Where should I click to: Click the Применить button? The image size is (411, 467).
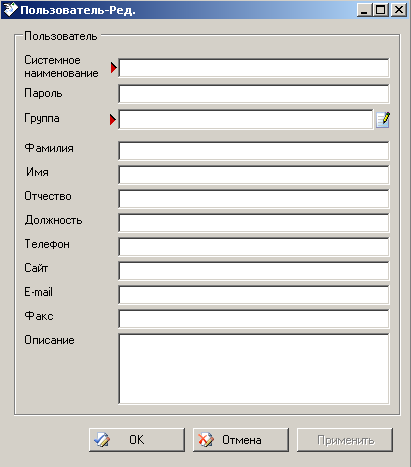pos(345,440)
